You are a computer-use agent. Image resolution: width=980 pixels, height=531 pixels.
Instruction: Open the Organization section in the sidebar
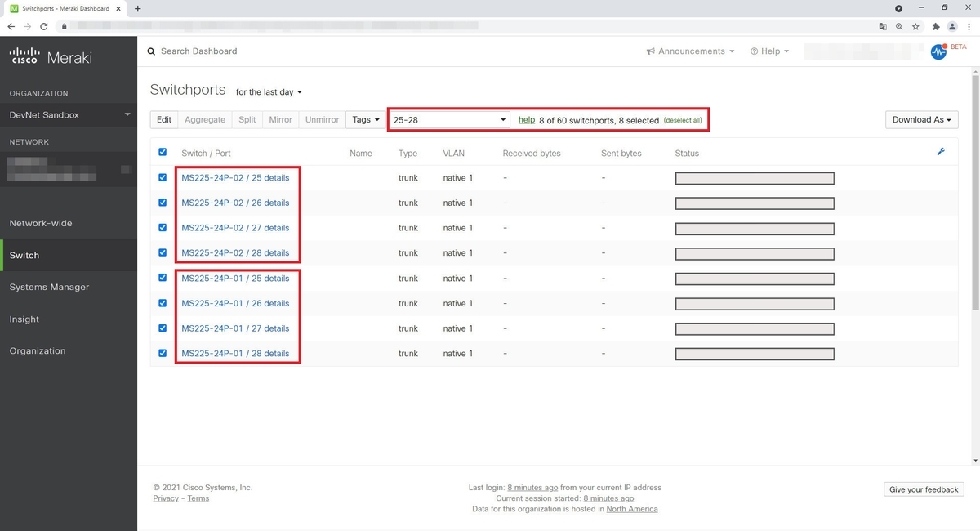click(x=38, y=350)
